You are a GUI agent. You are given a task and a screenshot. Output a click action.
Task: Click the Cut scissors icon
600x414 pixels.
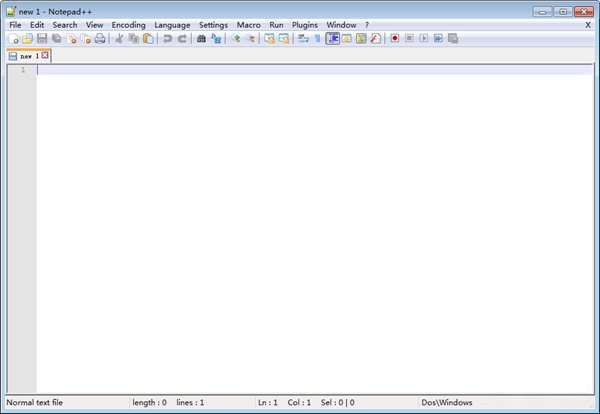coord(119,38)
